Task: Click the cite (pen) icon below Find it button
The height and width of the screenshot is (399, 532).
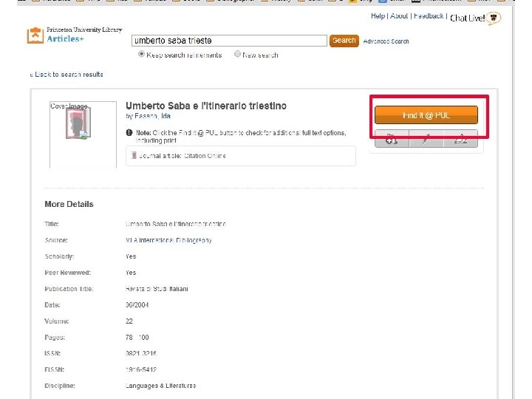Action: [x=426, y=139]
